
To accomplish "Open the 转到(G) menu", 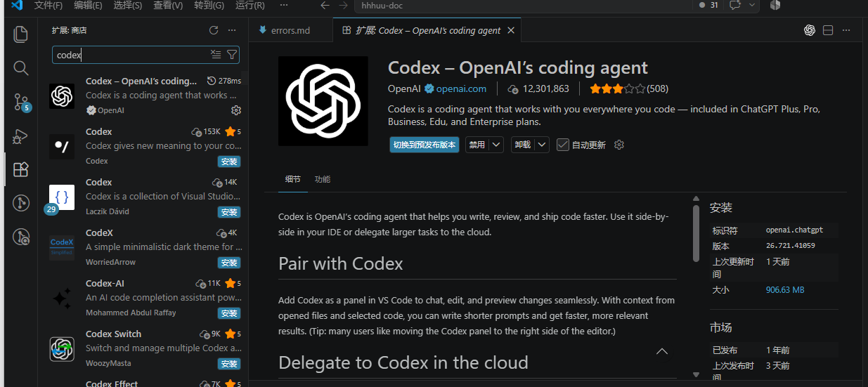I will click(209, 5).
